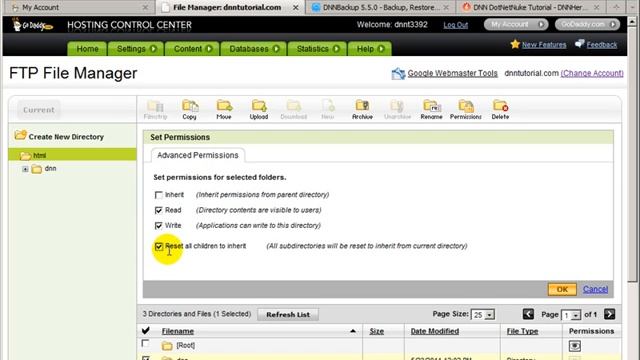Click the dnn folder icon in tree

(37, 169)
